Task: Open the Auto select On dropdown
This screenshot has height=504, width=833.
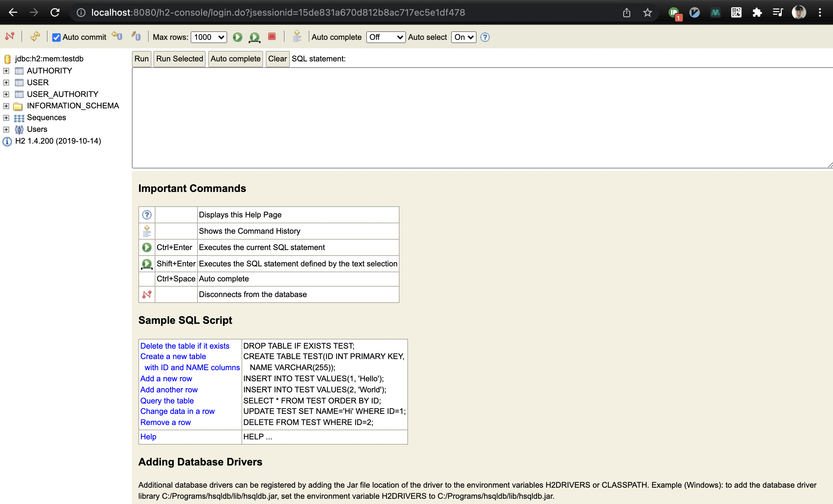Action: (x=463, y=37)
